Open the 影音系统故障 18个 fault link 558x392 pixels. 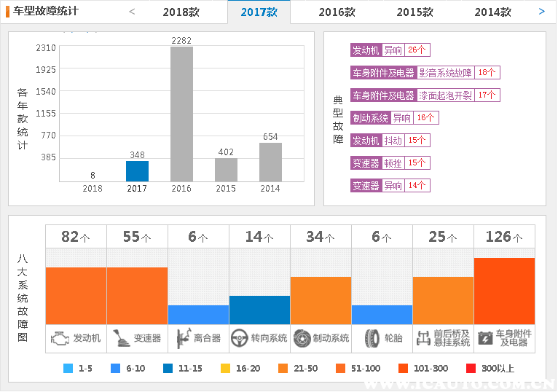425,73
